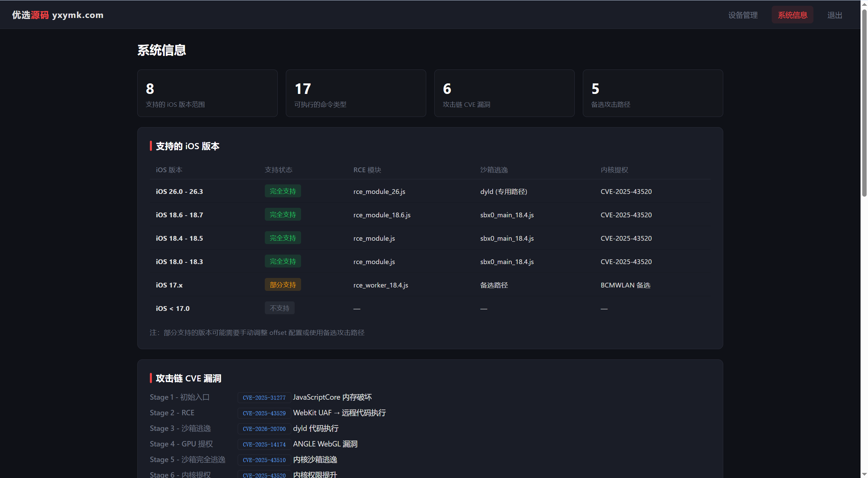This screenshot has height=478, width=868.
Task: Click the 可执行的命令类型 stat card
Action: click(356, 93)
